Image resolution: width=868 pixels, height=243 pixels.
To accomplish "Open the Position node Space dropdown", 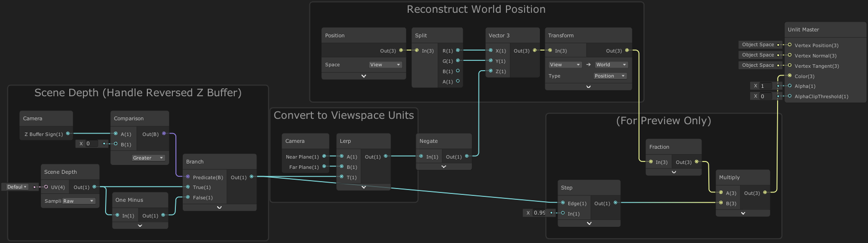I will 385,65.
